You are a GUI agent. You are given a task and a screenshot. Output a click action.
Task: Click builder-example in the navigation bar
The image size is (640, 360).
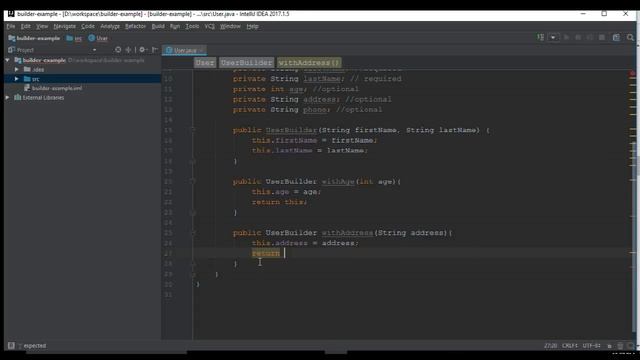point(34,38)
